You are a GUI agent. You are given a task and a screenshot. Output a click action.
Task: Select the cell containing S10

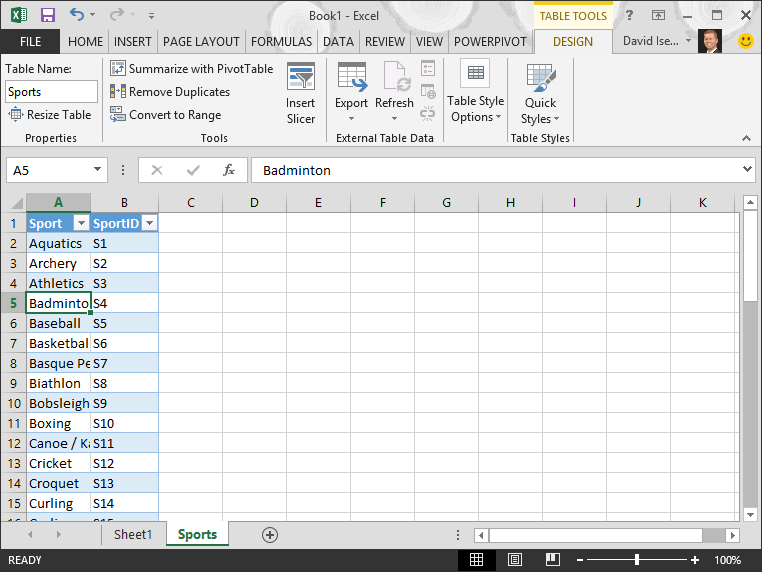[124, 423]
